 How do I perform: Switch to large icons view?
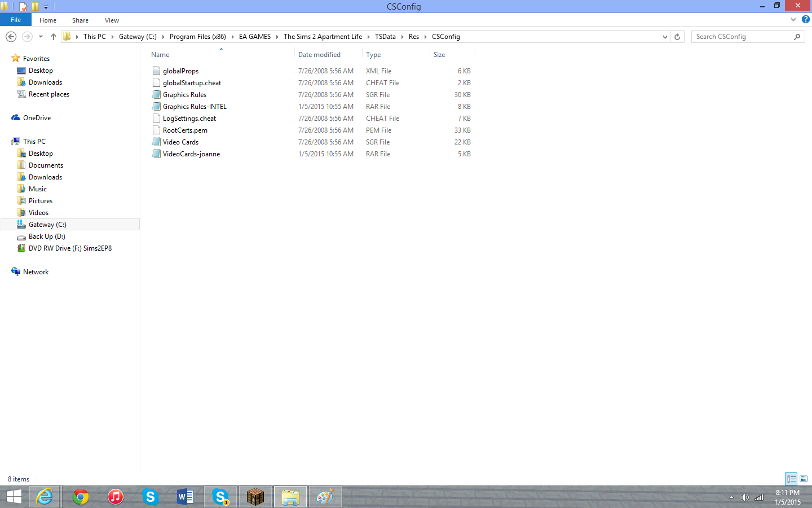tap(804, 479)
